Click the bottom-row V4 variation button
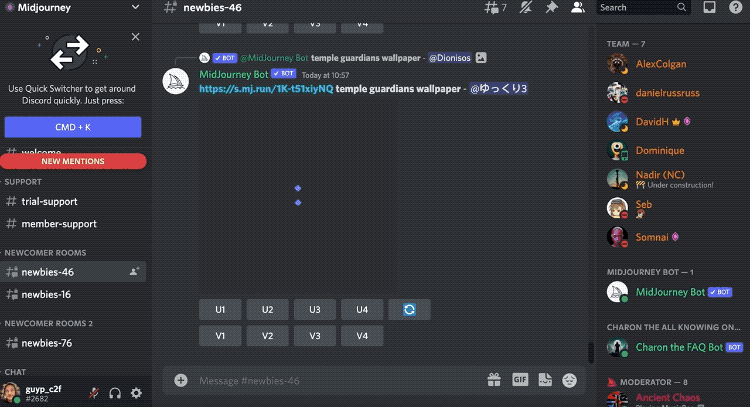This screenshot has width=750, height=407. [362, 336]
